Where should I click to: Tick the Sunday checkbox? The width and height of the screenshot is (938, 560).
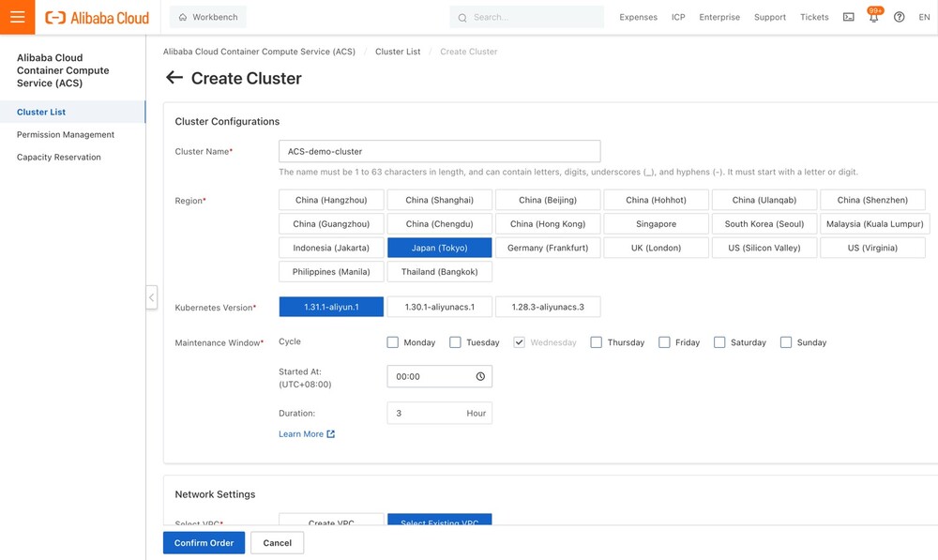[x=786, y=342]
